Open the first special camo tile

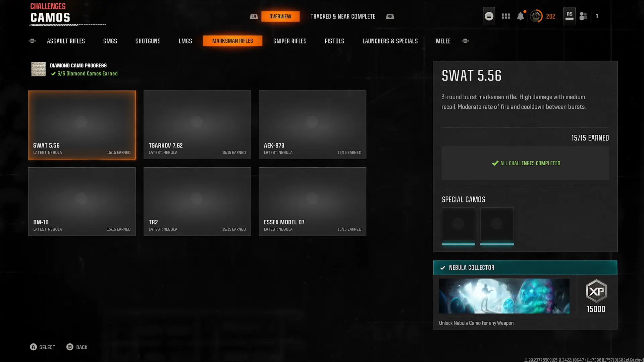458,226
